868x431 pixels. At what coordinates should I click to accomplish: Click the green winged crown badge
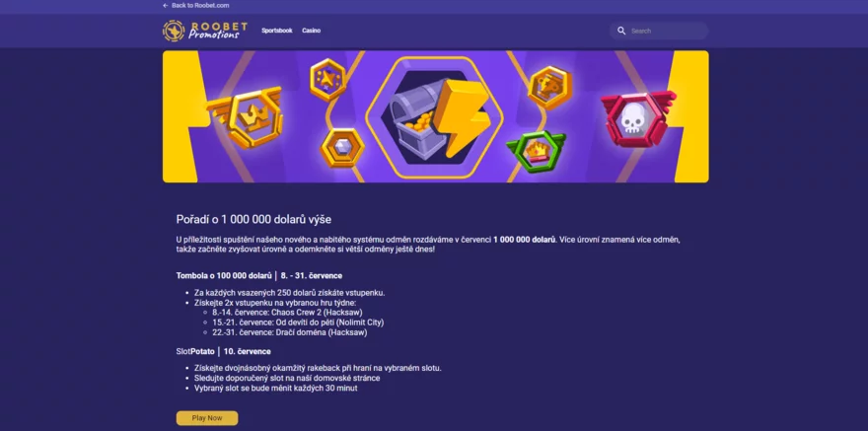point(536,151)
